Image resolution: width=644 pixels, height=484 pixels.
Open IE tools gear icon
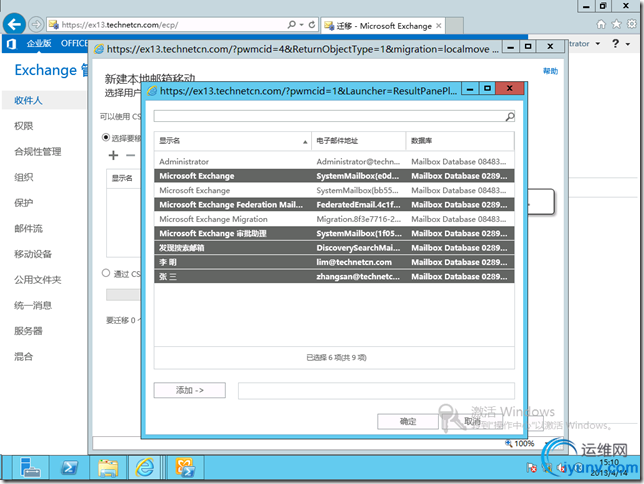(632, 24)
